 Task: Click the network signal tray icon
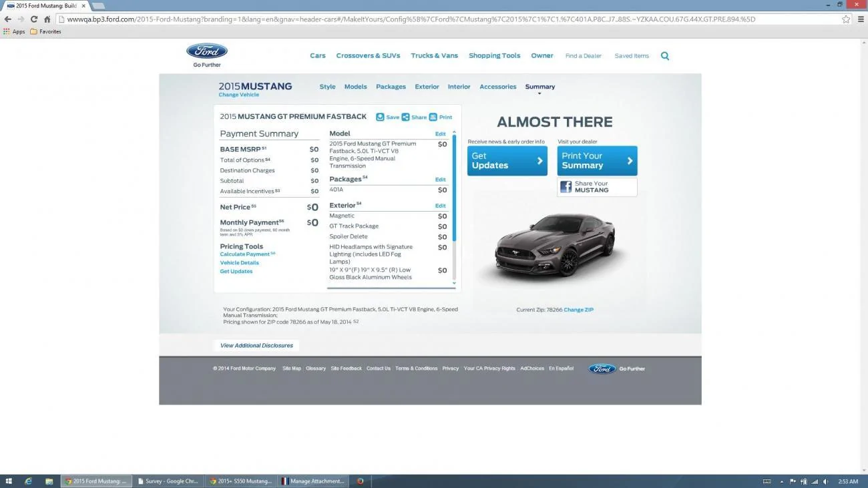pyautogui.click(x=815, y=481)
